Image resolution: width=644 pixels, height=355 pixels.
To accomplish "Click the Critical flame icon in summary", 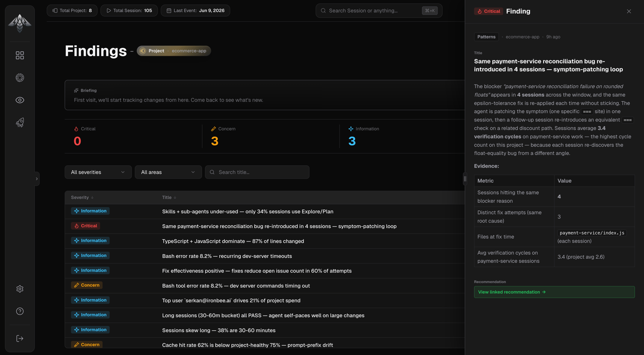I will point(76,129).
